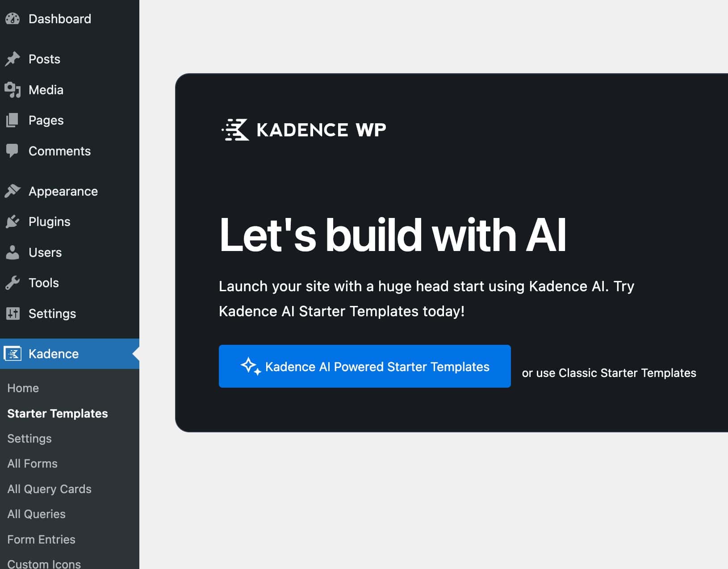728x569 pixels.
Task: Click the Posts pushpin icon
Action: point(13,59)
